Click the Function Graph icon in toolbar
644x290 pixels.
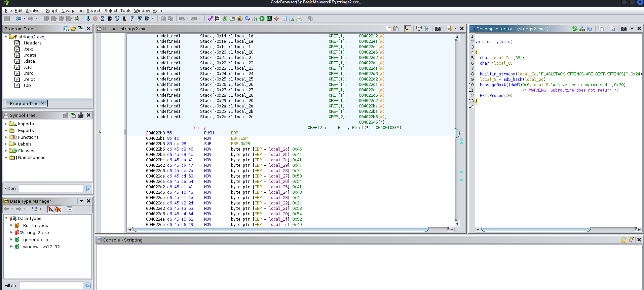255,19
